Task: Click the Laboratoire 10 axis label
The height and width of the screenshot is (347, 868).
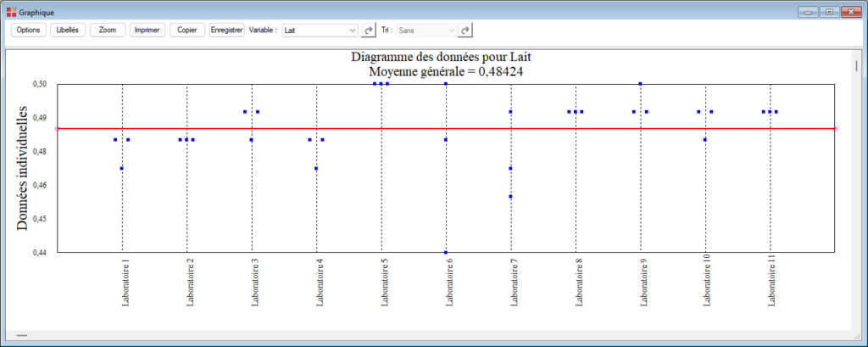Action: coord(708,281)
